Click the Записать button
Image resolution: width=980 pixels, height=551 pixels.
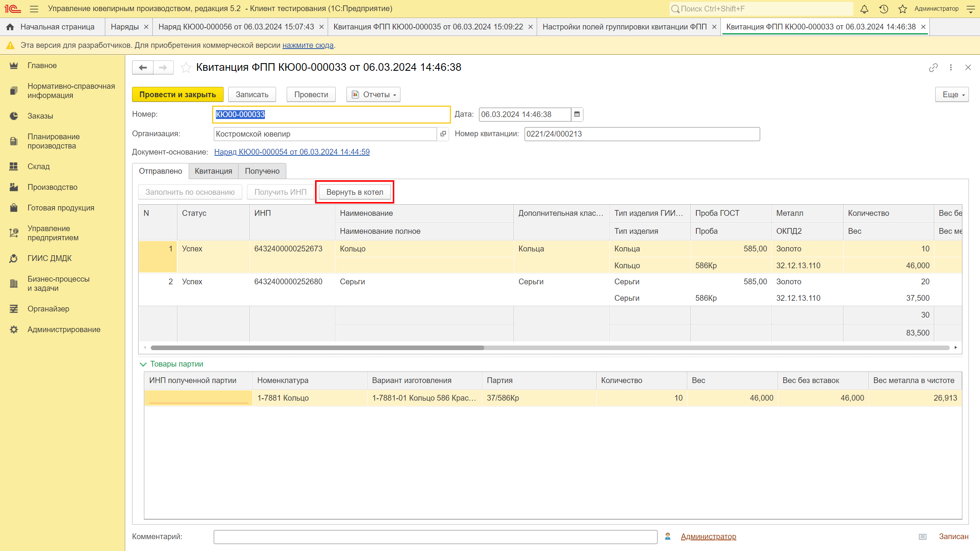coord(252,95)
